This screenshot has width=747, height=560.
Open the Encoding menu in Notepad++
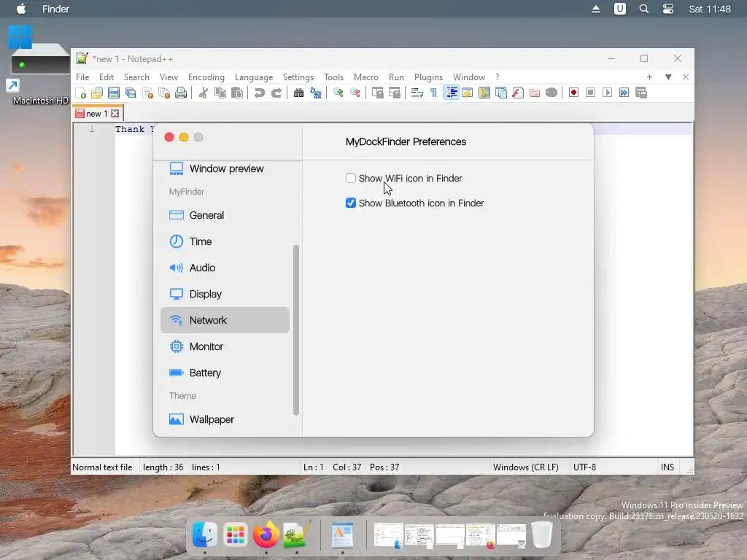[206, 77]
